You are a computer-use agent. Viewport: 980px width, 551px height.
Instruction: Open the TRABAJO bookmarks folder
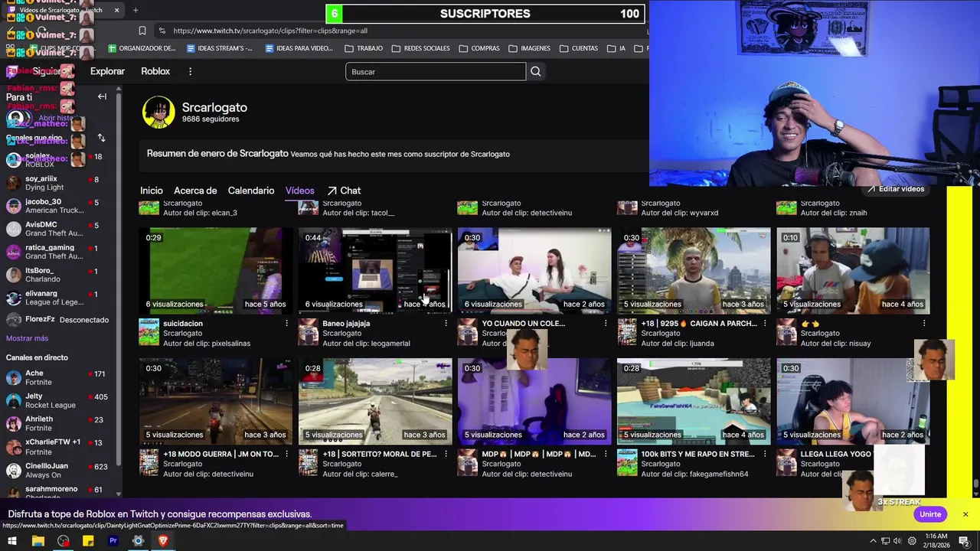(363, 48)
